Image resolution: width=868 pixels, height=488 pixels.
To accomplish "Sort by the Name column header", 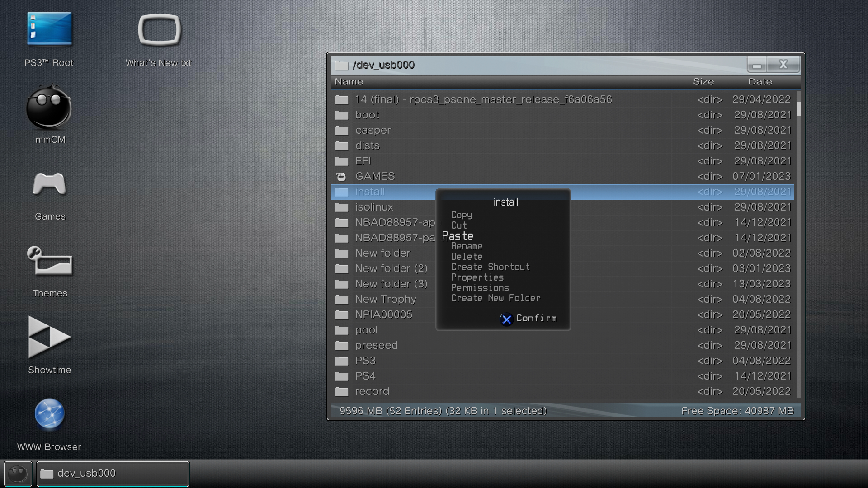I will coord(349,82).
